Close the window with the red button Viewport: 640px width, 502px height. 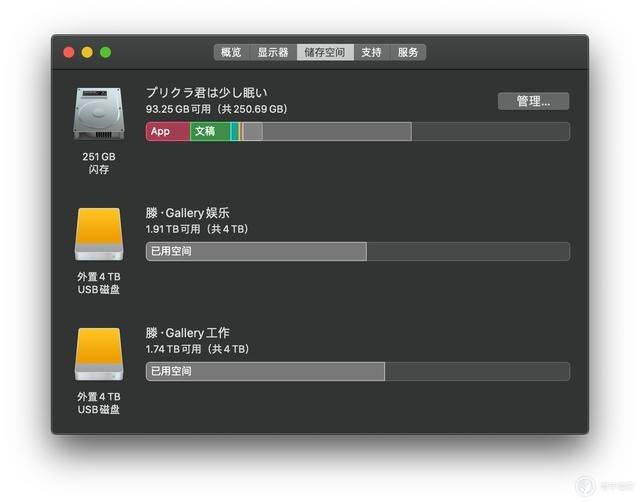click(x=69, y=52)
